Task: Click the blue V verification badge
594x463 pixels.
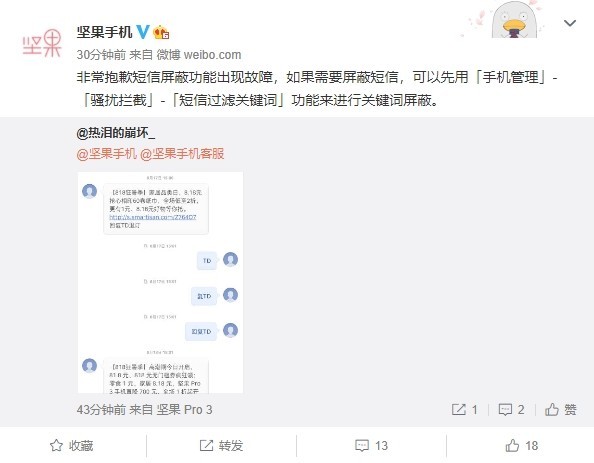Action: [143, 32]
